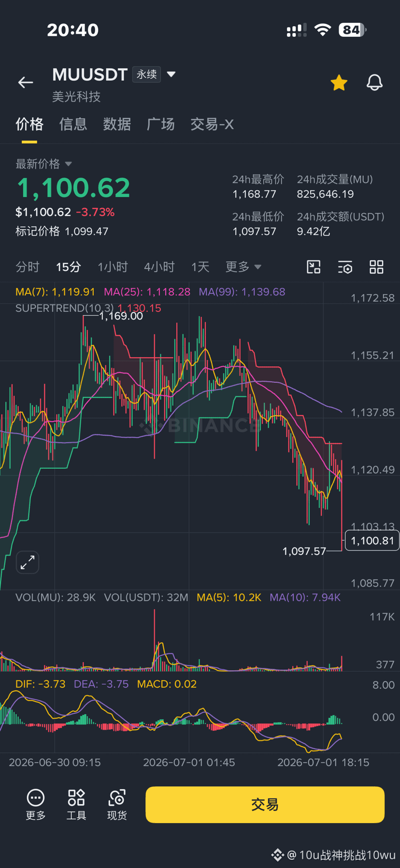The height and width of the screenshot is (868, 400).
Task: Tap the 1,097.57 low price marker
Action: point(304,551)
